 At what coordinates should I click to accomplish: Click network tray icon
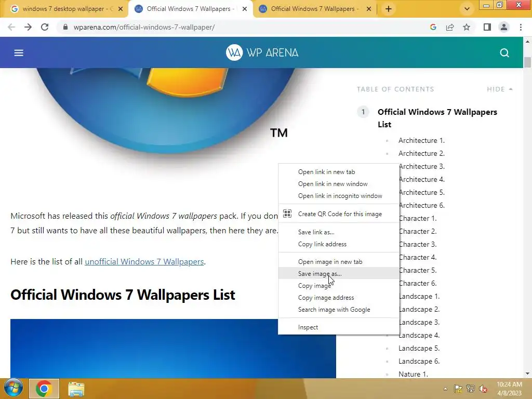pyautogui.click(x=471, y=389)
